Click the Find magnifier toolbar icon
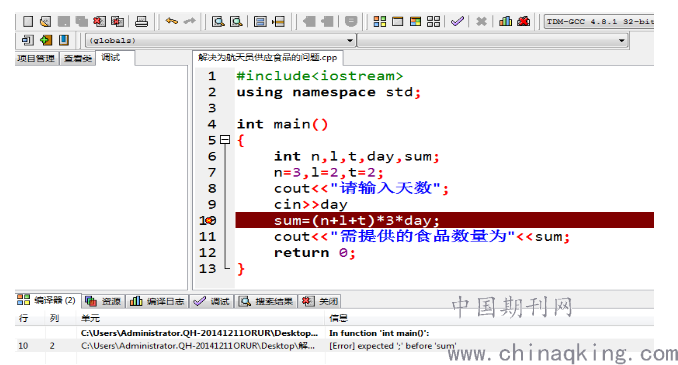Viewport: 678px width, 365px height. pyautogui.click(x=218, y=21)
